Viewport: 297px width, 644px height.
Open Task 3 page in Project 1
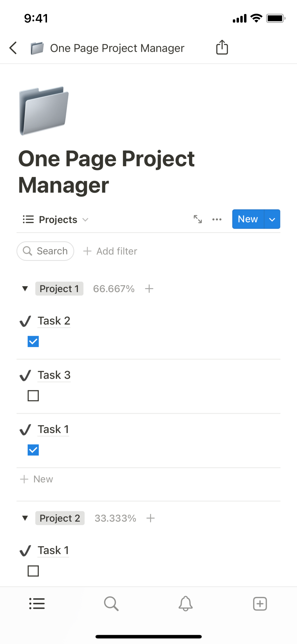click(54, 375)
